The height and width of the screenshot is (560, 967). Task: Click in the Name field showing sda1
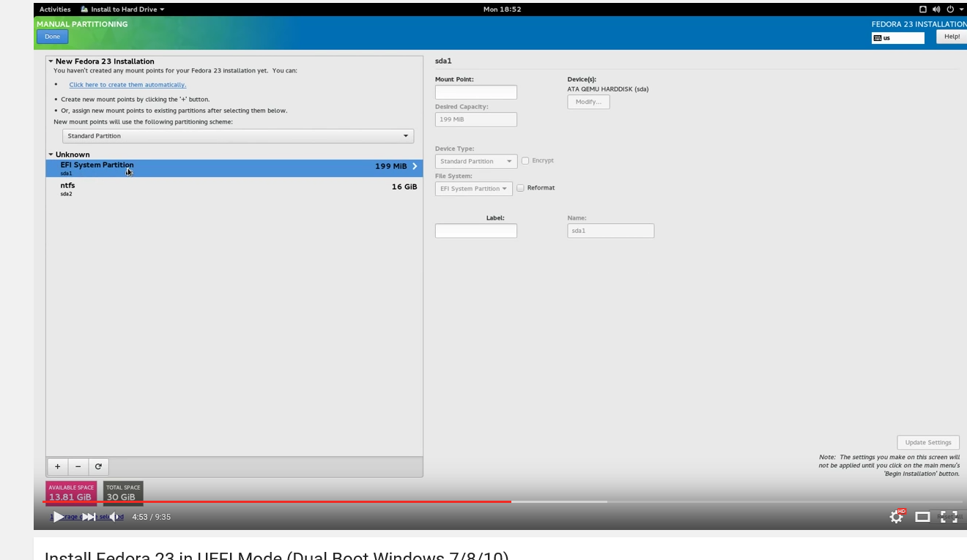point(611,231)
